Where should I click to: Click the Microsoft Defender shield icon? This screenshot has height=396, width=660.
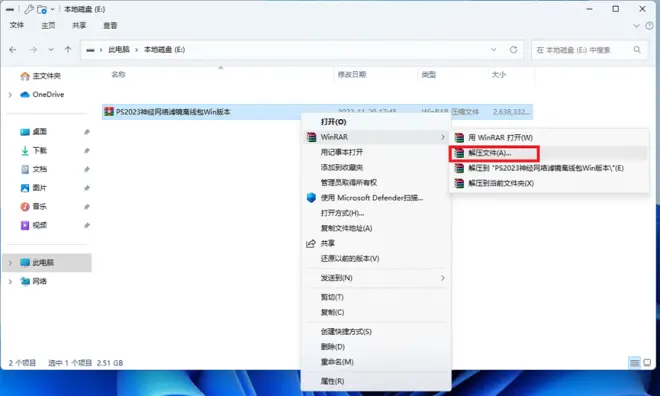[x=311, y=198]
